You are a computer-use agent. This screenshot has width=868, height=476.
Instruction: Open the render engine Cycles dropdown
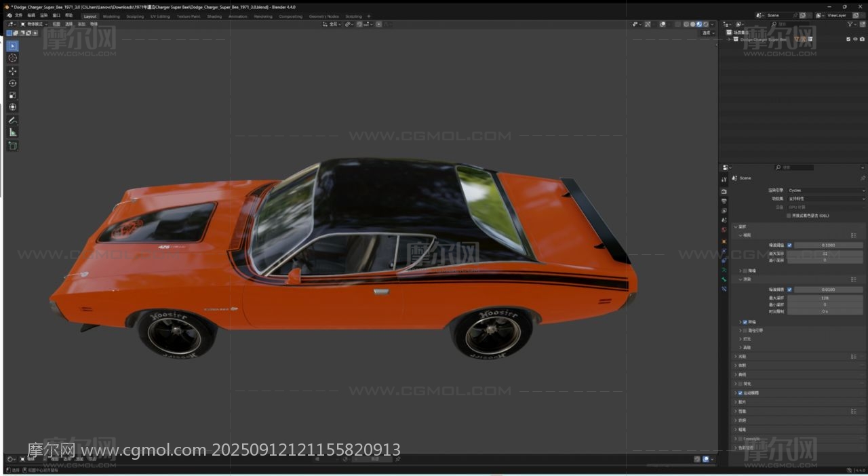pyautogui.click(x=826, y=191)
